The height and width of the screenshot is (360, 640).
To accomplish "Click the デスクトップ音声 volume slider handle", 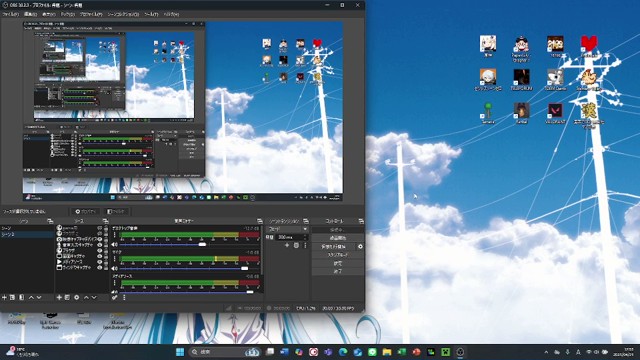I will click(202, 244).
